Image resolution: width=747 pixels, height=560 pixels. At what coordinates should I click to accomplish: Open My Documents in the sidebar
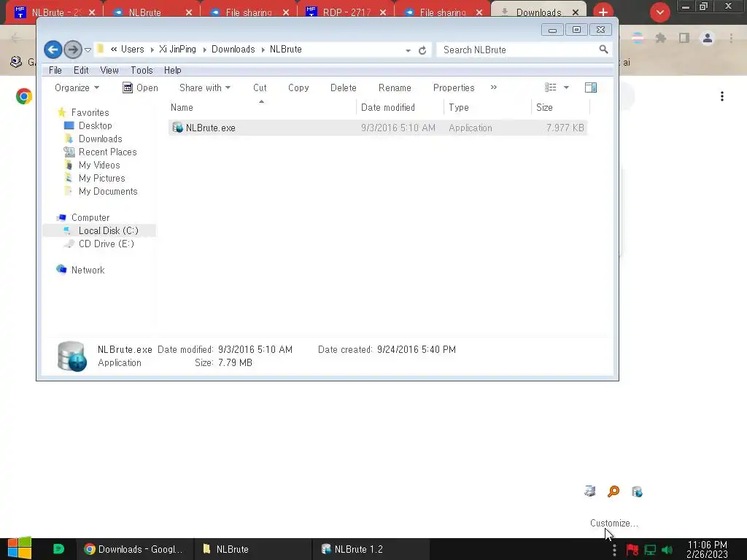108,192
